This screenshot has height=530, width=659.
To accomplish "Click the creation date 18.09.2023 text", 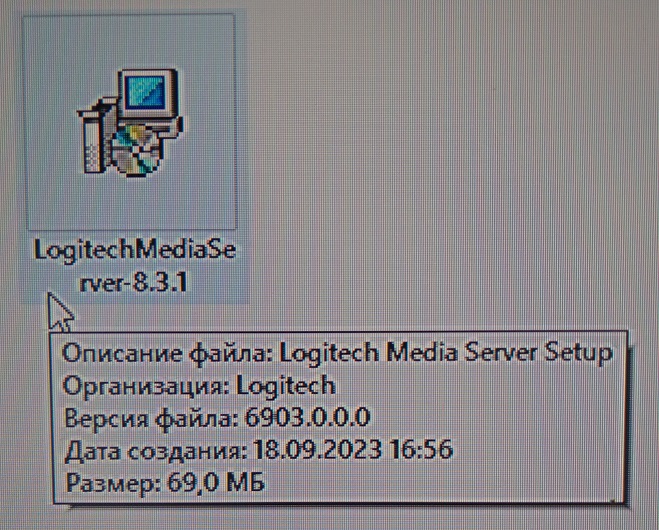I will tap(318, 450).
